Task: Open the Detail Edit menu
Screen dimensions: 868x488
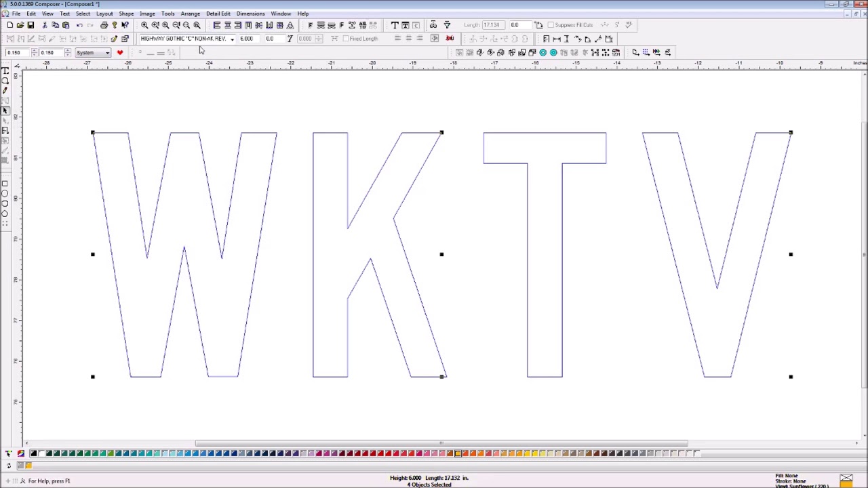Action: [218, 14]
